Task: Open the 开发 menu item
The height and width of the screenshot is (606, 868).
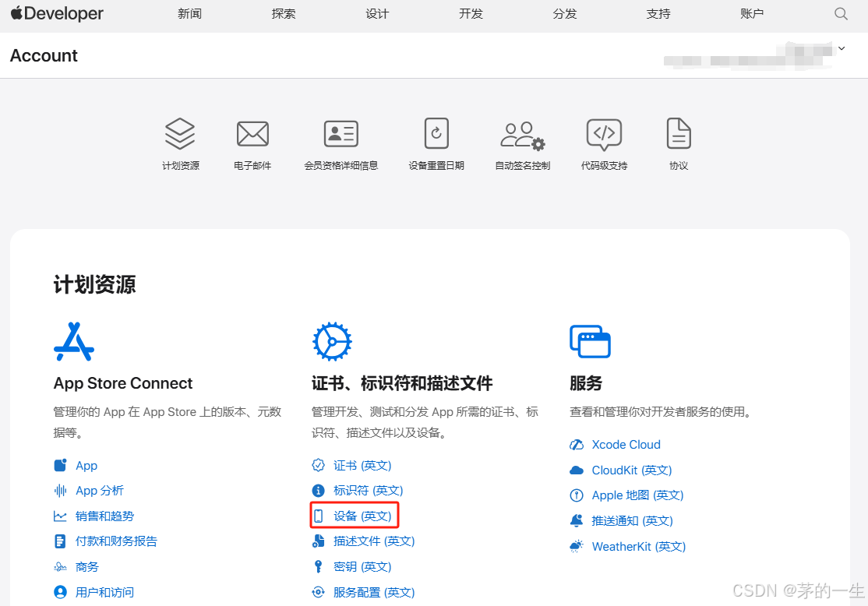Action: 471,14
